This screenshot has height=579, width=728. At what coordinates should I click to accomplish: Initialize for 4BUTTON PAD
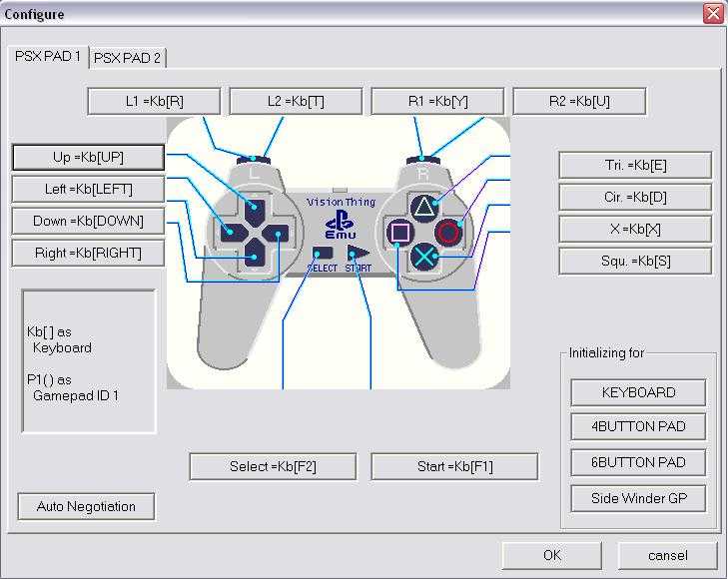[638, 427]
